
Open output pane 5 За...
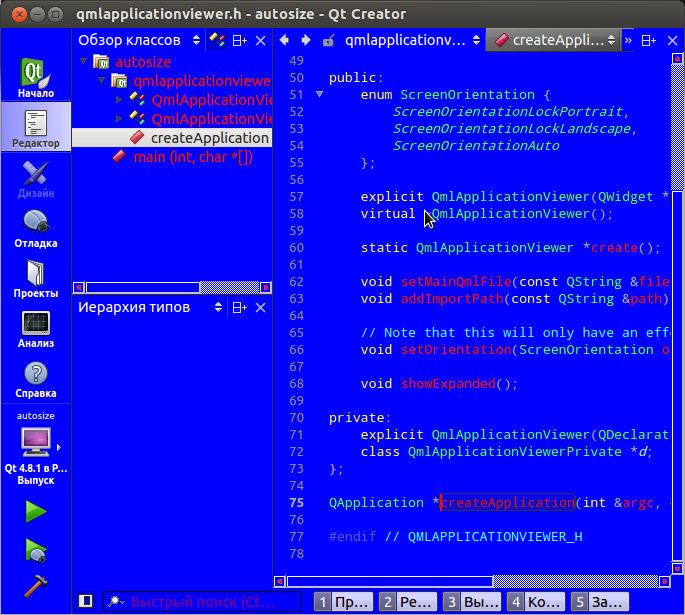pos(600,602)
